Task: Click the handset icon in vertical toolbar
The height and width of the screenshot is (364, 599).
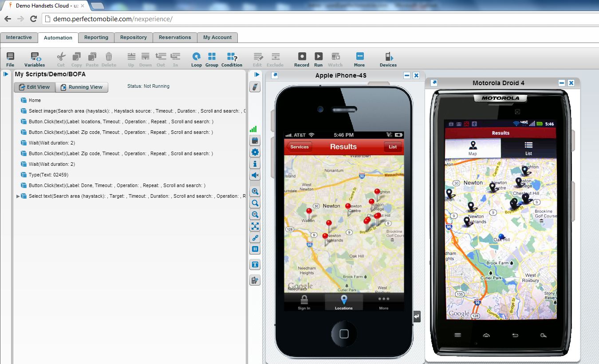Action: point(255,87)
